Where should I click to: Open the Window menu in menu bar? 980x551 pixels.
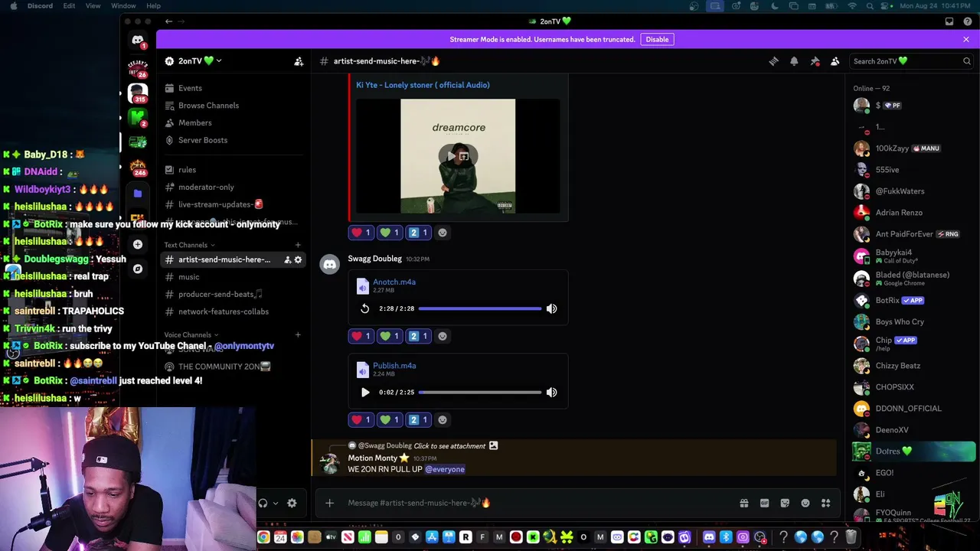[123, 6]
